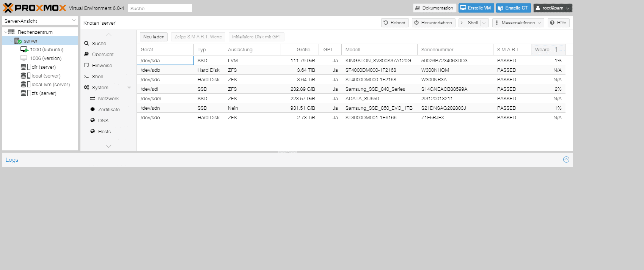Select the /dev/sdl disk row
The height and width of the screenshot is (270, 644).
click(351, 89)
